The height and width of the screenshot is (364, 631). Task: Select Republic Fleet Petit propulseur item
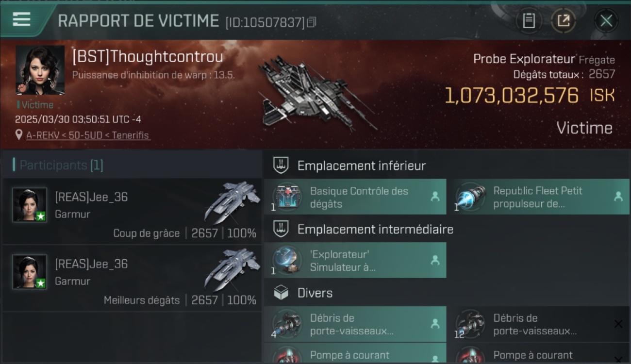click(538, 197)
